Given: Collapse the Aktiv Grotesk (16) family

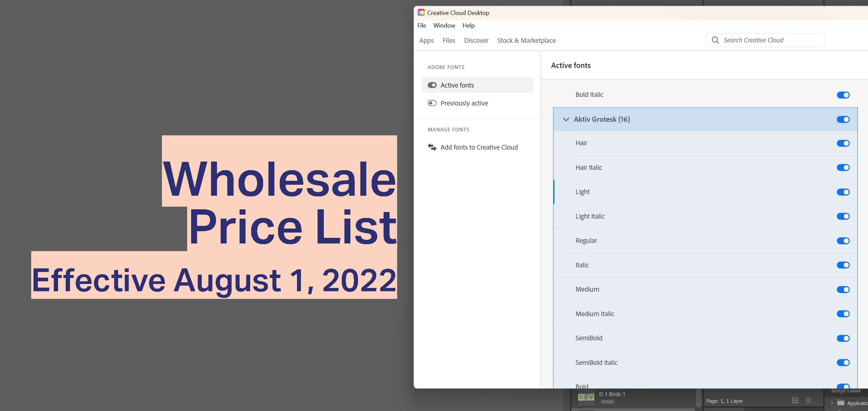Looking at the screenshot, I should (x=566, y=119).
